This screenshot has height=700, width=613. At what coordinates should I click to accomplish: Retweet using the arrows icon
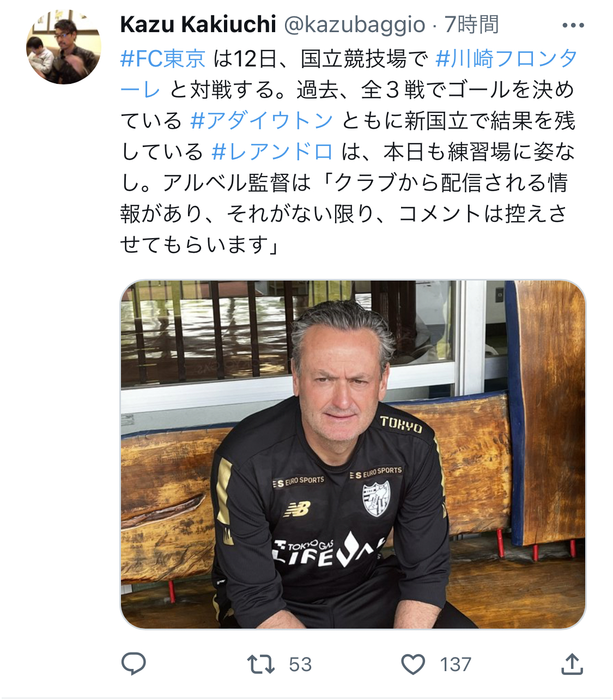click(x=260, y=664)
